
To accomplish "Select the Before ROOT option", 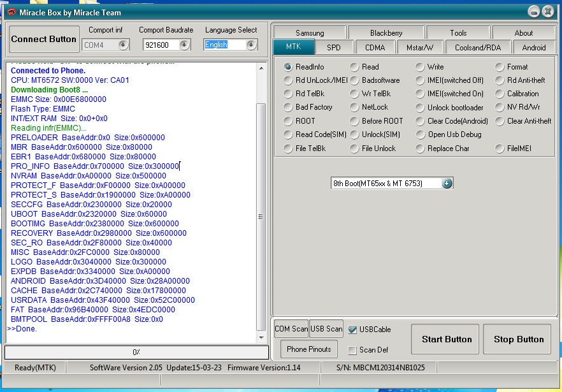I will (354, 121).
